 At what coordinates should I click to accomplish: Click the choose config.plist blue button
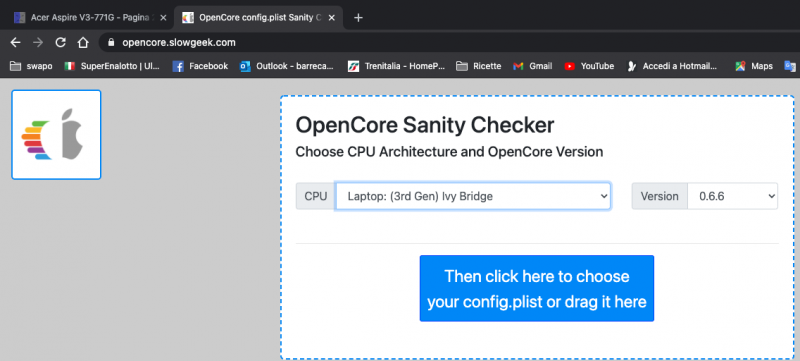point(537,289)
